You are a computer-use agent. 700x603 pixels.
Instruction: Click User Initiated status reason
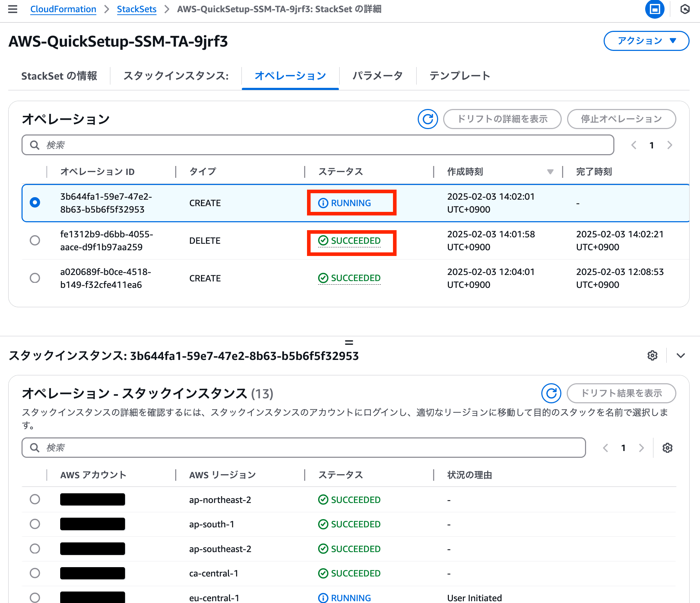coord(474,598)
